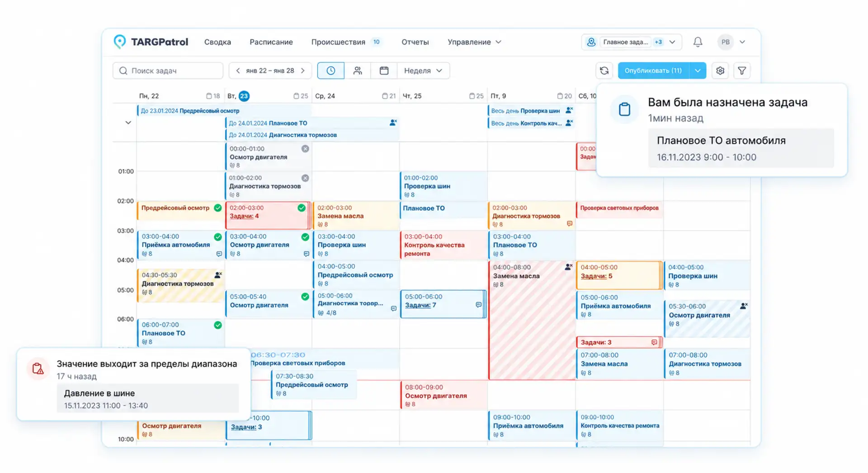Remove 00:00-01:00 Осмотр двигателя task

click(x=305, y=149)
